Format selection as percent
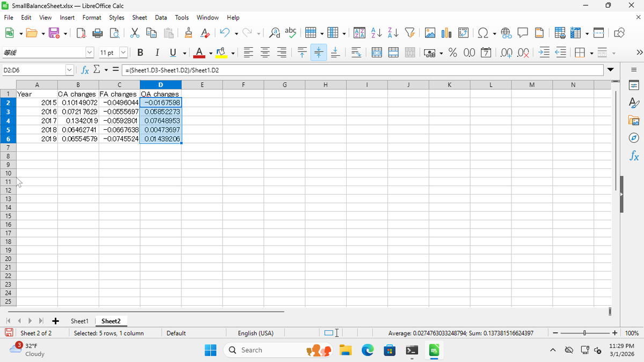 point(452,53)
